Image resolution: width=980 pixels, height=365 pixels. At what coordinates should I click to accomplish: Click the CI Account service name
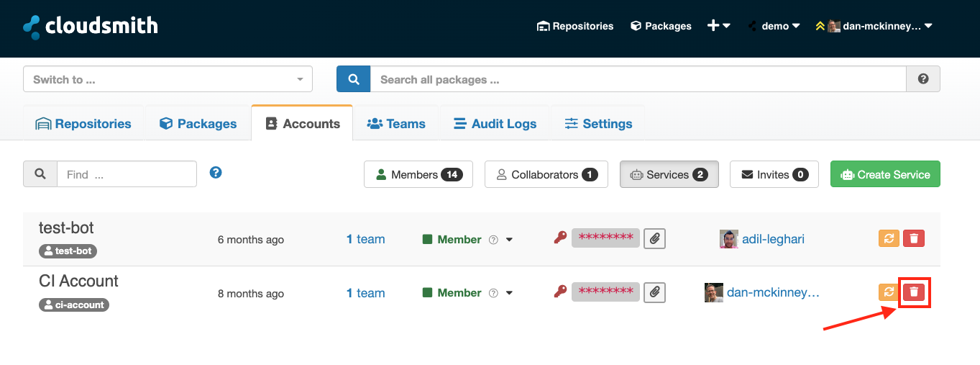click(x=78, y=281)
